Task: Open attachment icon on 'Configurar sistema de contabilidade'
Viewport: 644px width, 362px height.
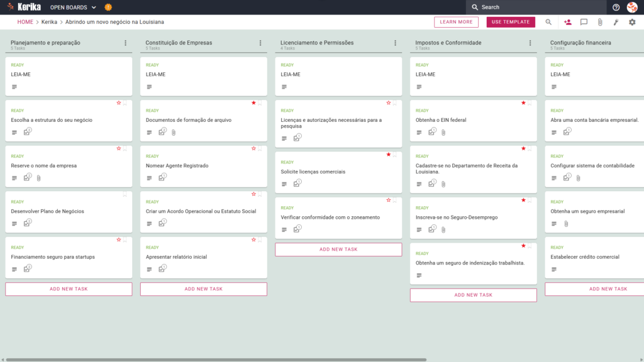Action: pyautogui.click(x=579, y=178)
